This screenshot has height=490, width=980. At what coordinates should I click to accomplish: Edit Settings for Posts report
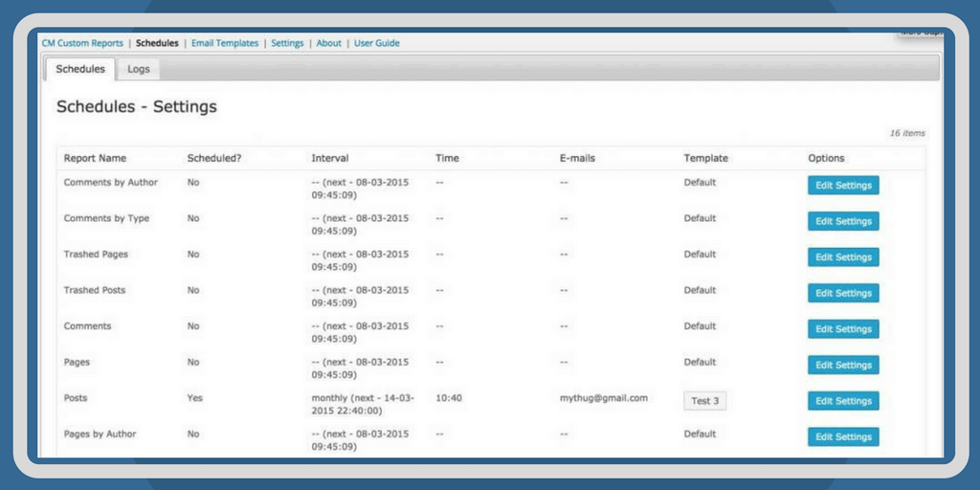click(x=843, y=401)
